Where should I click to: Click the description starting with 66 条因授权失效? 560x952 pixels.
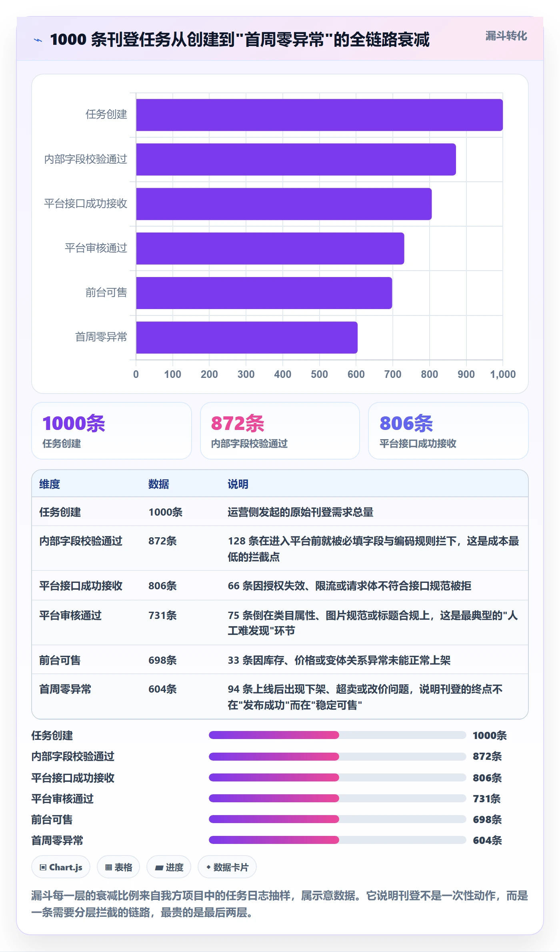point(350,586)
